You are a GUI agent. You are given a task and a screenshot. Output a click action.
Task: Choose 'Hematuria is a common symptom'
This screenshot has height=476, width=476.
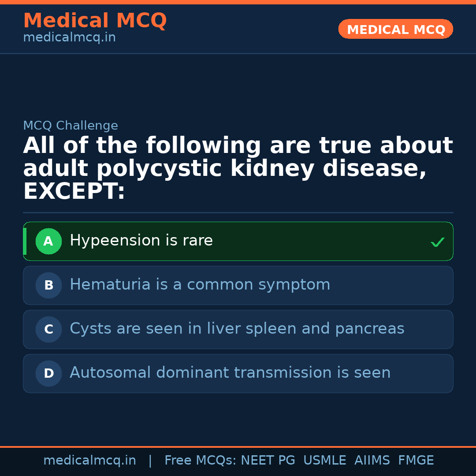[x=200, y=285]
